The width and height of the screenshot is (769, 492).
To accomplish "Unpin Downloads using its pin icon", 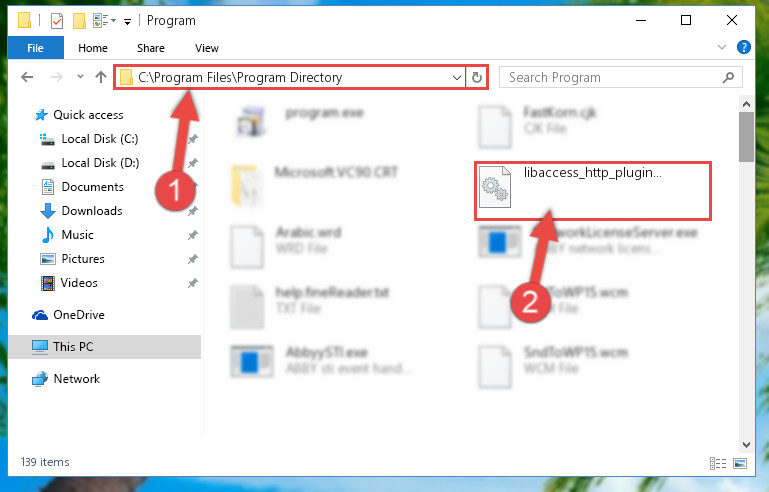I will pos(192,211).
